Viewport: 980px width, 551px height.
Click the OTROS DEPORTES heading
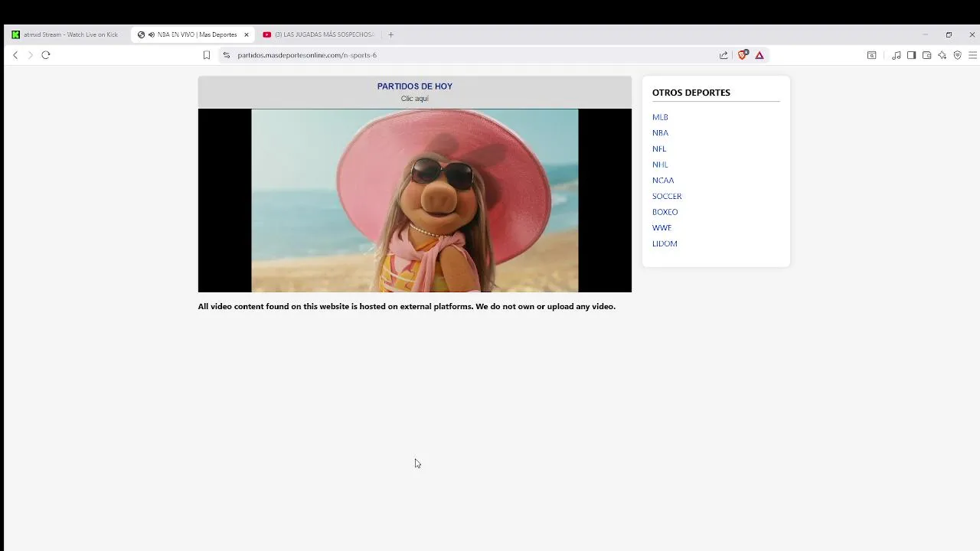coord(691,93)
